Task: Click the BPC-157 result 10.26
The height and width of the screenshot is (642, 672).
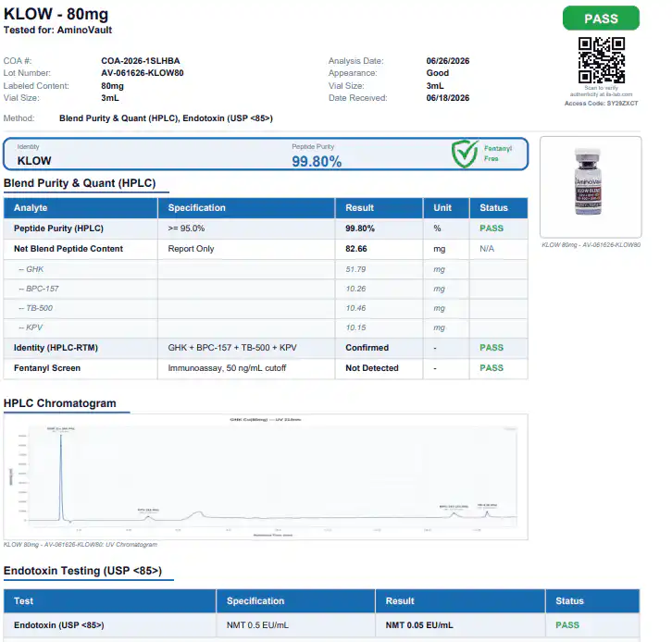Action: (355, 289)
